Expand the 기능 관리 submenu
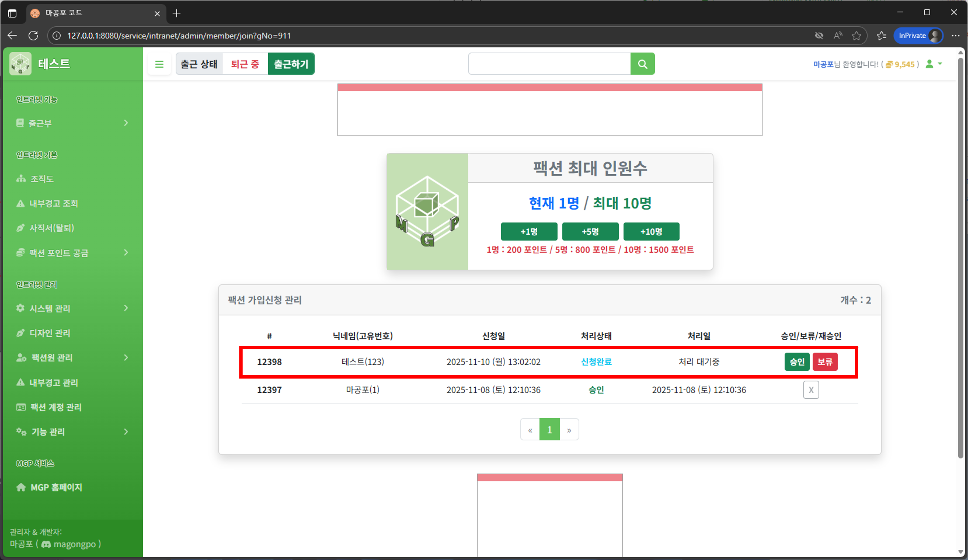Image resolution: width=968 pixels, height=560 pixels. click(48, 432)
